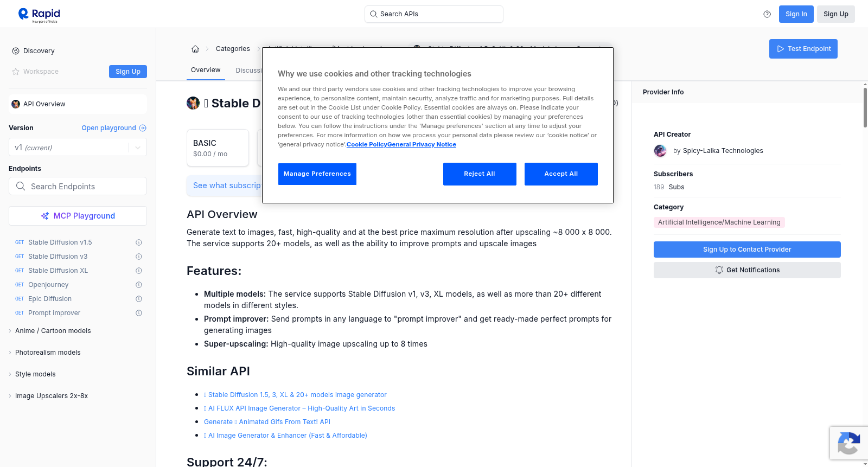Click the Artificial Intelligence/Machine Learning category tag

[x=719, y=222]
